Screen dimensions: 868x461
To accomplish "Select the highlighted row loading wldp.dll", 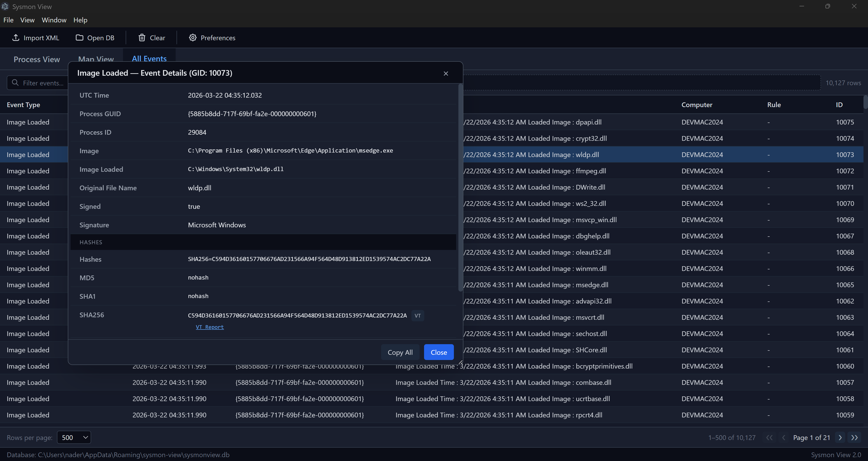I will point(432,155).
